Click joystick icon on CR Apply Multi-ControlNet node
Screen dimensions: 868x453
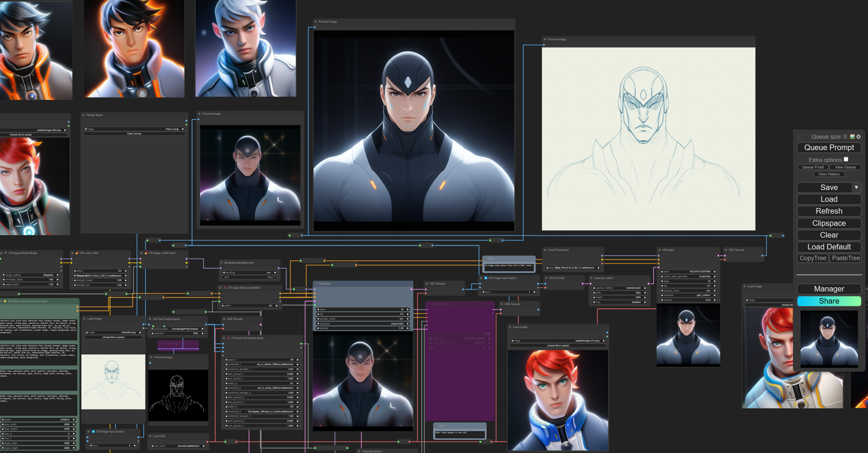tap(225, 288)
